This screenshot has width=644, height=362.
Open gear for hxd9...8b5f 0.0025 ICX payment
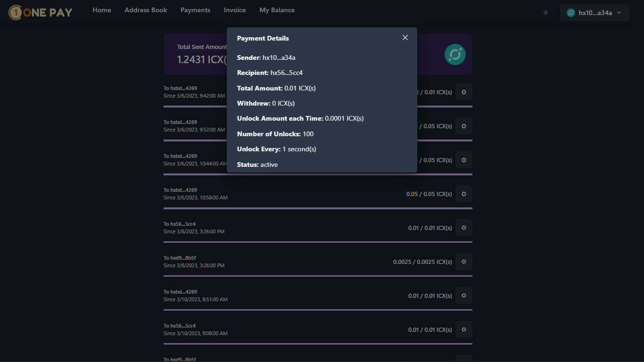464,262
